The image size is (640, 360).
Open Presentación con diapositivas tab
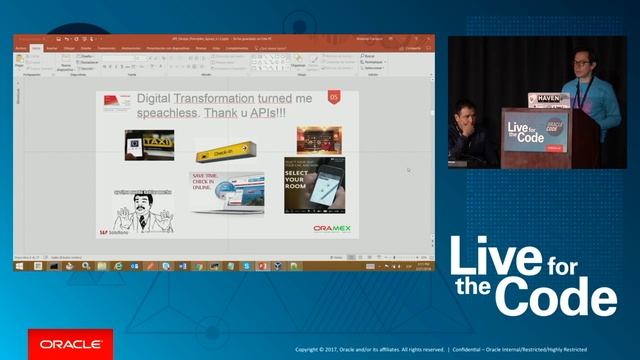coord(168,48)
